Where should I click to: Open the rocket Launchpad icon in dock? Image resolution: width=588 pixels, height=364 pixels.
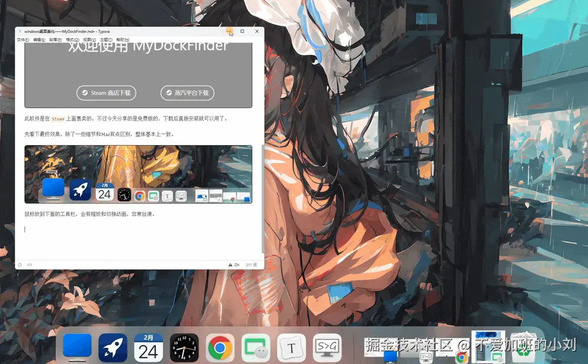click(x=113, y=348)
